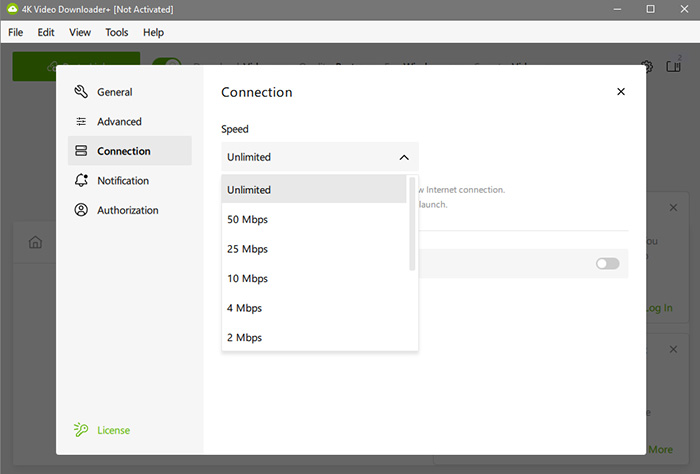Image resolution: width=700 pixels, height=474 pixels.
Task: Open the Help menu
Action: 153,33
